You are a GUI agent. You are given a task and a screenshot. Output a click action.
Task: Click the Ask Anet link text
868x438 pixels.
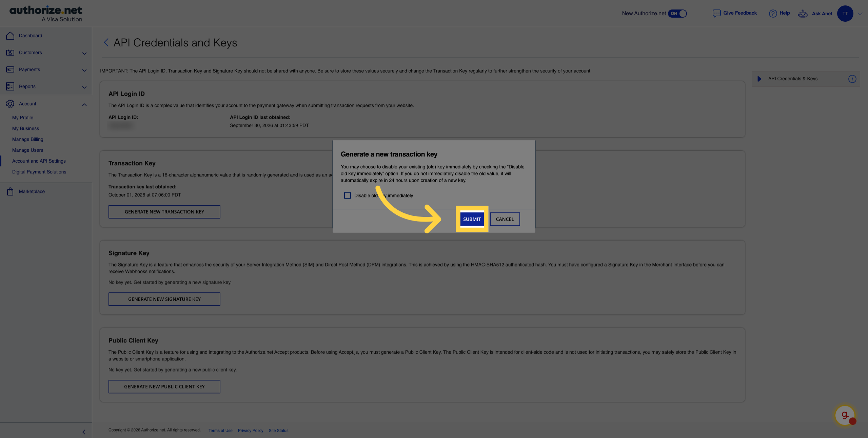point(822,14)
